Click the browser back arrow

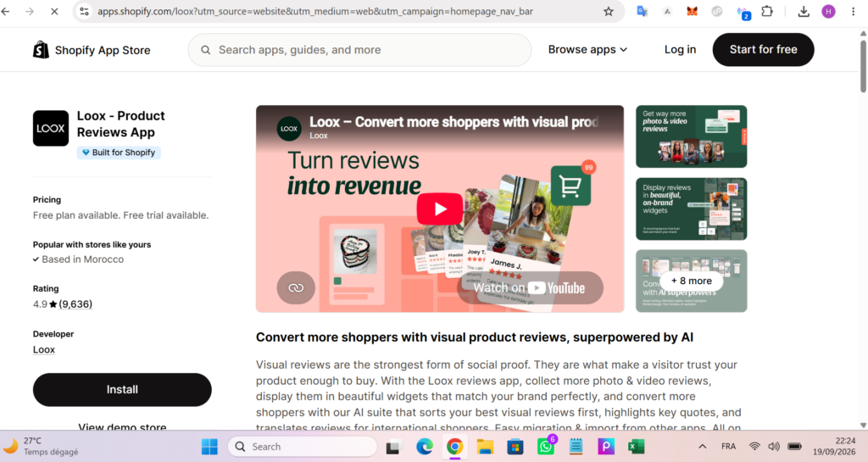[6, 11]
